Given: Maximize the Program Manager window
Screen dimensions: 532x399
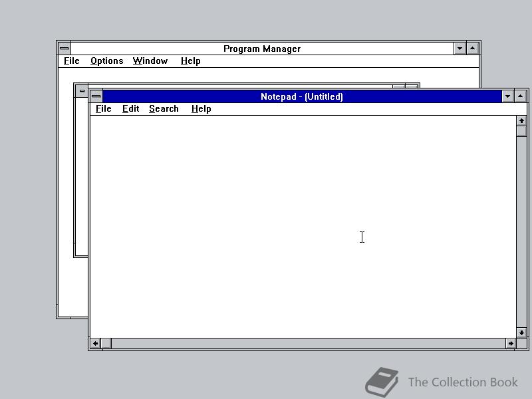Looking at the screenshot, I should tap(473, 49).
